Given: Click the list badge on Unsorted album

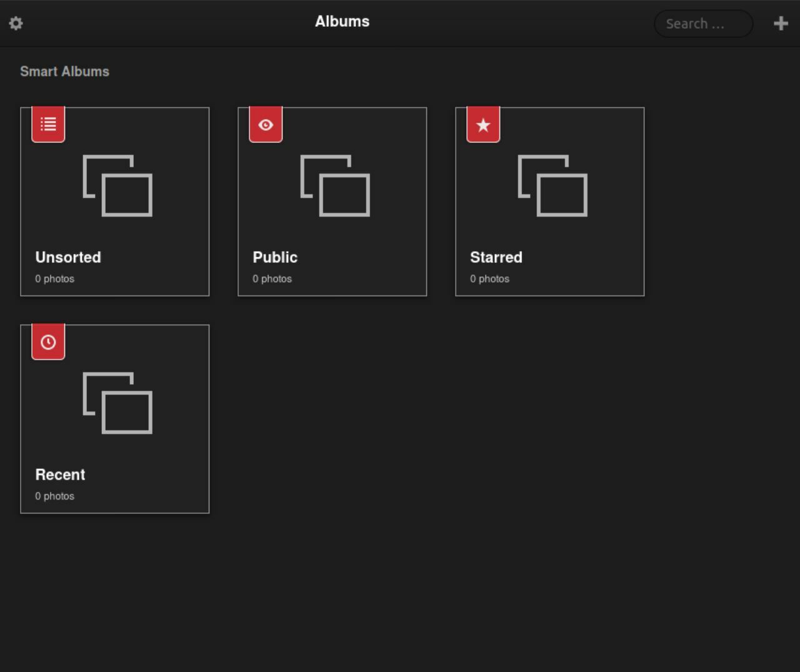Looking at the screenshot, I should pyautogui.click(x=48, y=124).
